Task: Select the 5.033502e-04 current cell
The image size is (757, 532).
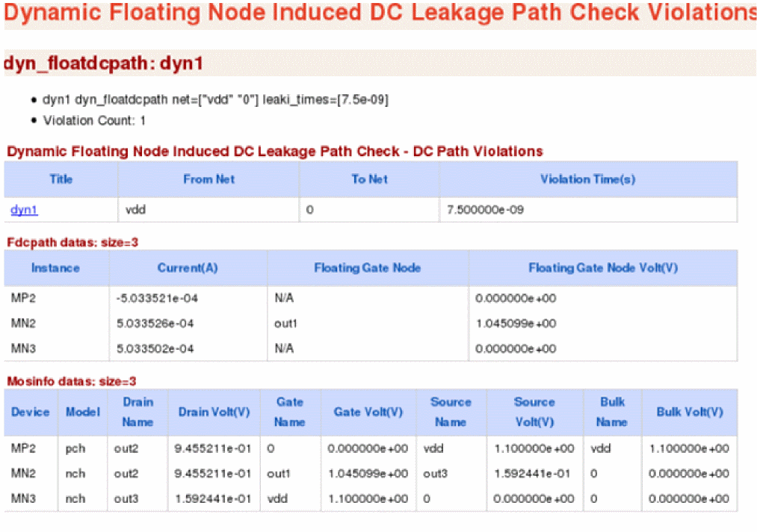Action: [155, 349]
